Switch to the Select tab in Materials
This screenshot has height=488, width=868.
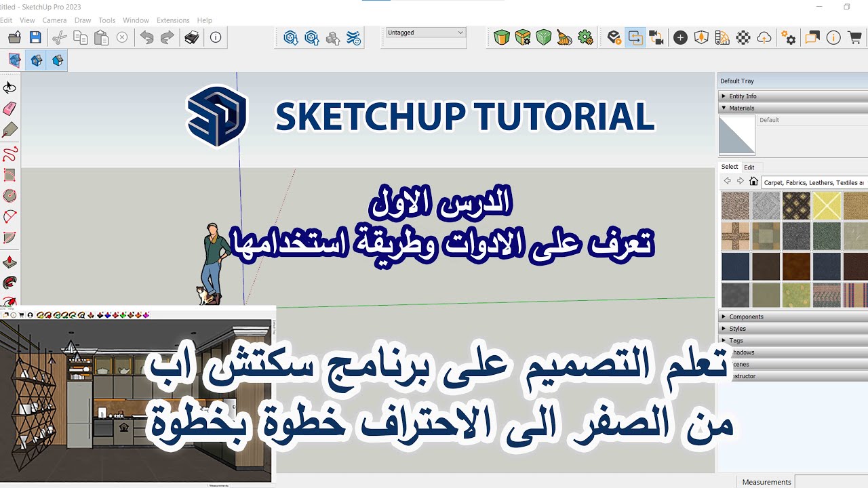pos(730,167)
